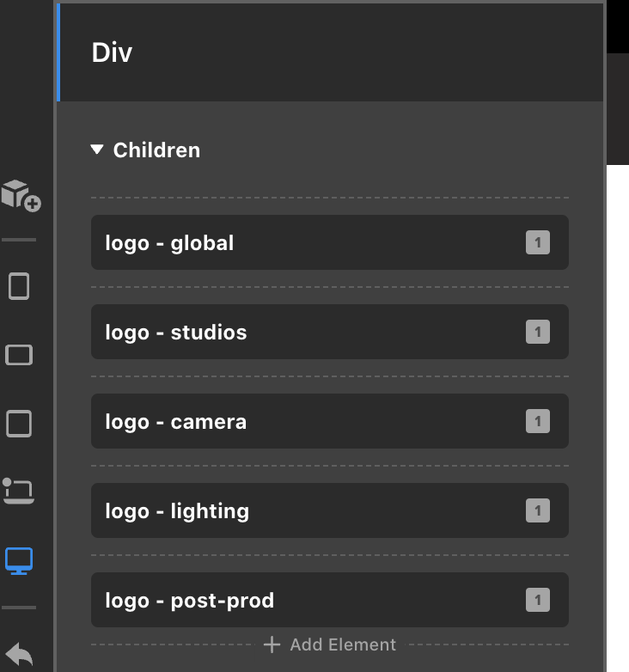Screen dimensions: 629x672
Task: Open the logo - global child item
Action: click(x=329, y=242)
